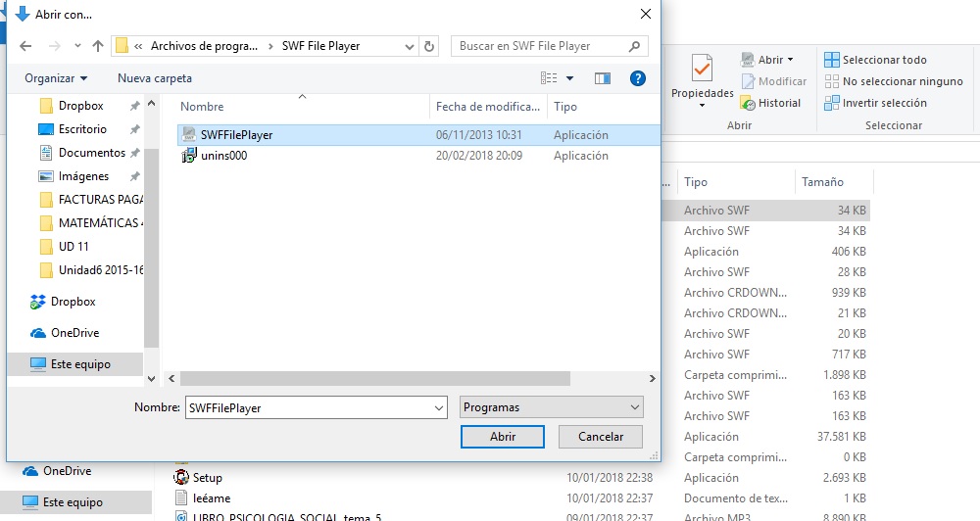
Task: Click pin icon next to Documentos
Action: tap(134, 153)
